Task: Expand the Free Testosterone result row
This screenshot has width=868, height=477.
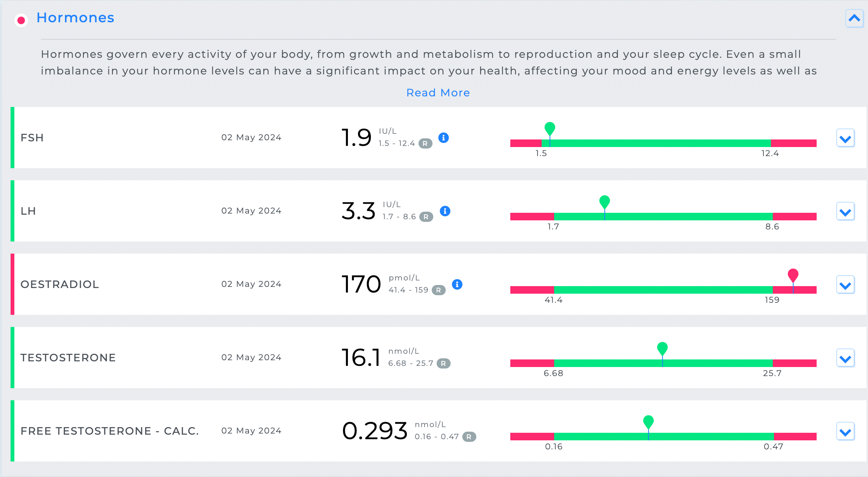Action: point(845,432)
